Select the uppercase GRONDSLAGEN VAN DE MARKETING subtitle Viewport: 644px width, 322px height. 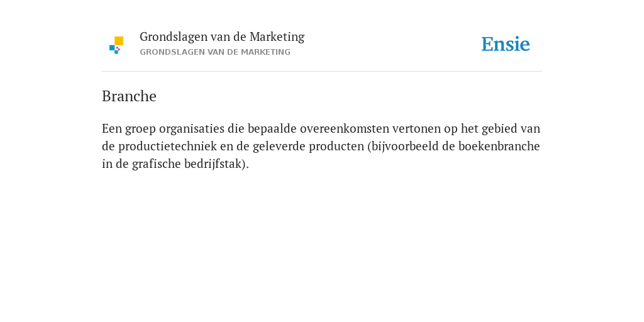click(215, 52)
